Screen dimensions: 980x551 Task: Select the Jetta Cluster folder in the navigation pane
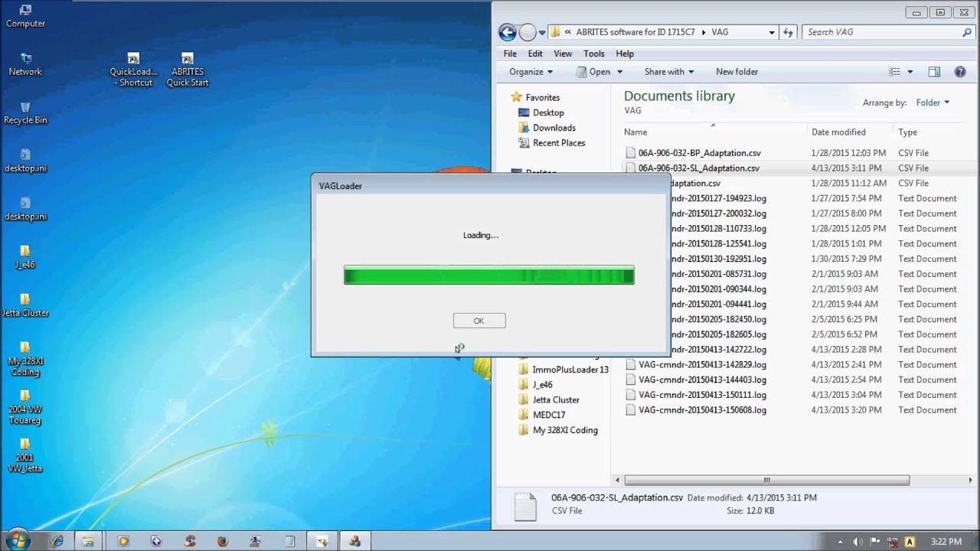548,399
